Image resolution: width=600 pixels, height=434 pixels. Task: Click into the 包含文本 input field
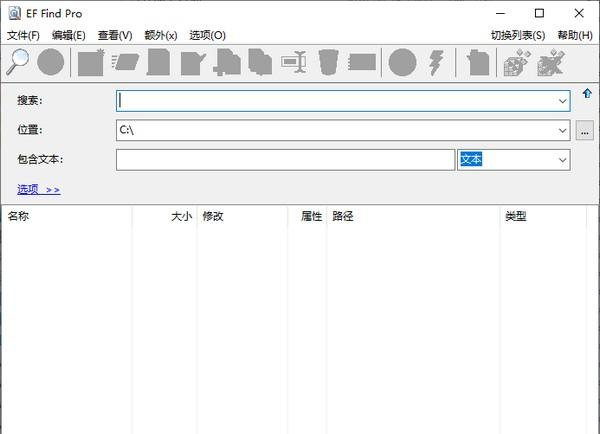285,160
